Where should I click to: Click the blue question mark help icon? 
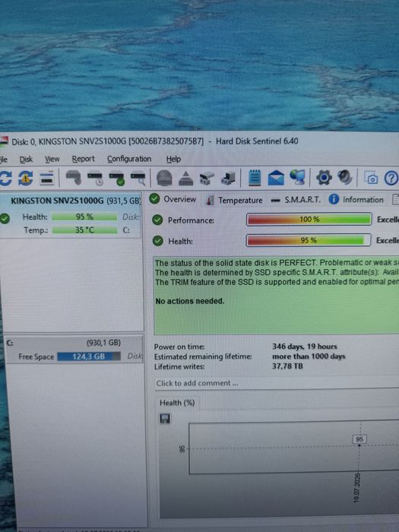(x=391, y=178)
